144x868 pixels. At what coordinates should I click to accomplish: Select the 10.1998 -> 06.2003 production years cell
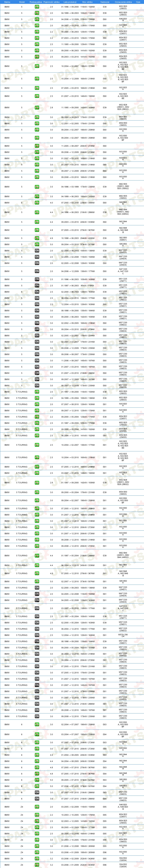tap(70, 238)
